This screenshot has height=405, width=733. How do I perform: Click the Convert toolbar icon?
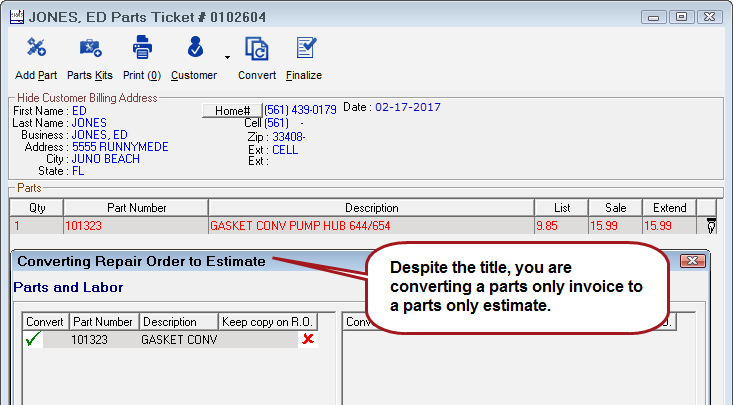click(256, 48)
